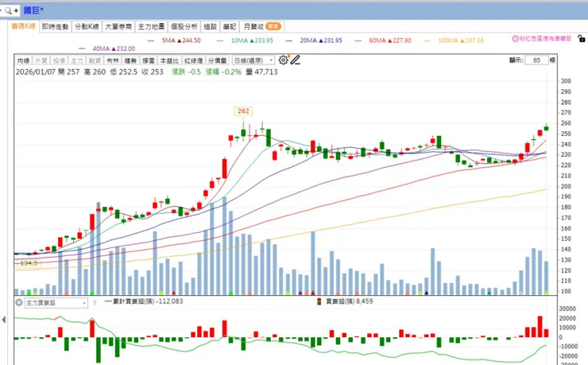
Task: Open the 組股 tab
Action: click(x=210, y=26)
